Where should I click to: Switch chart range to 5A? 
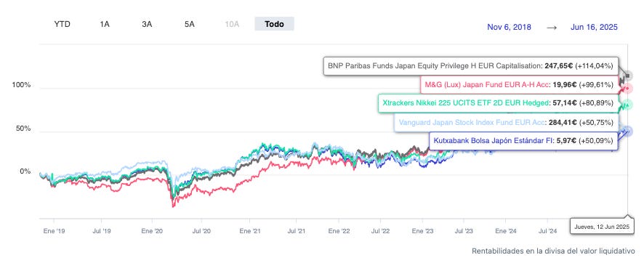pyautogui.click(x=189, y=24)
